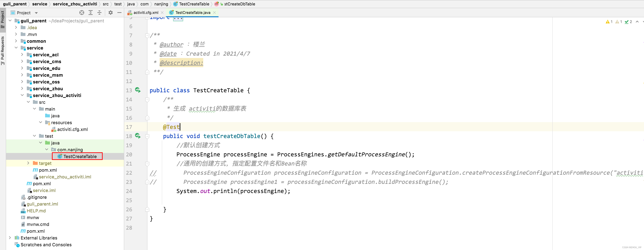
Task: Open the Pull Requests side tab
Action: point(3,50)
